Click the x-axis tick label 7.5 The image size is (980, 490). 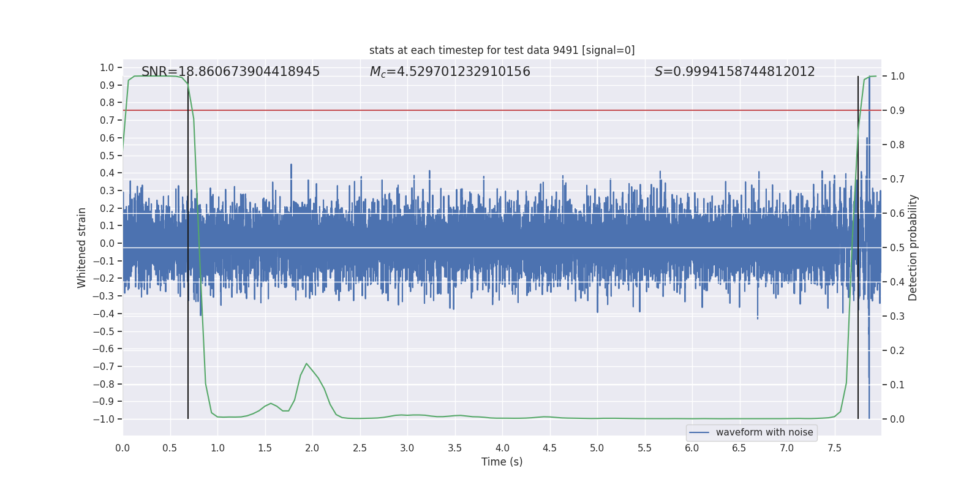(x=834, y=448)
